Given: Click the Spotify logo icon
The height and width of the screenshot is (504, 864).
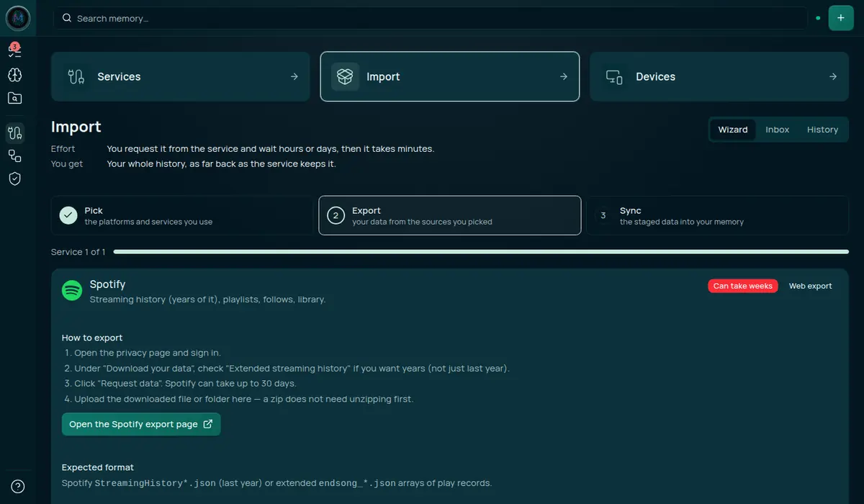Looking at the screenshot, I should (x=72, y=290).
